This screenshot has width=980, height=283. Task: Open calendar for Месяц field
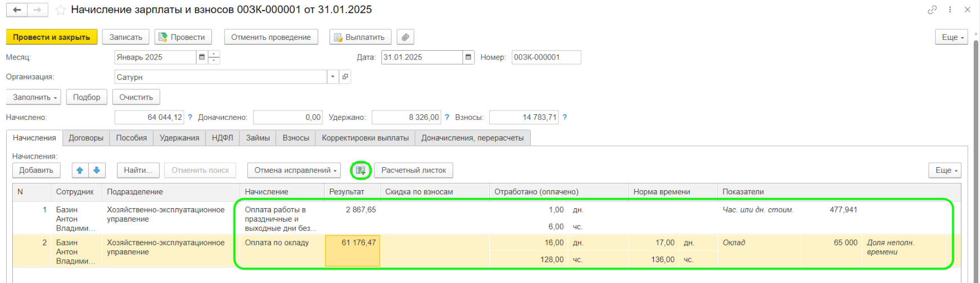202,57
